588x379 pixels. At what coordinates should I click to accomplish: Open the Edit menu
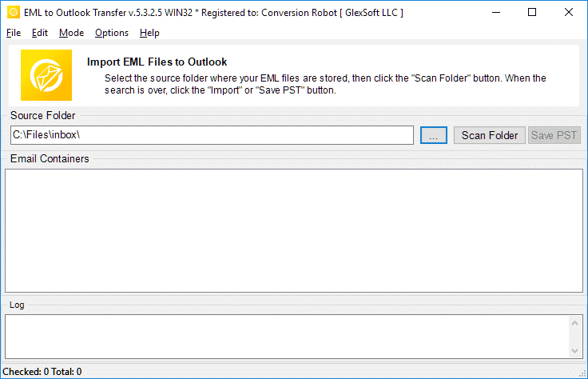[40, 33]
